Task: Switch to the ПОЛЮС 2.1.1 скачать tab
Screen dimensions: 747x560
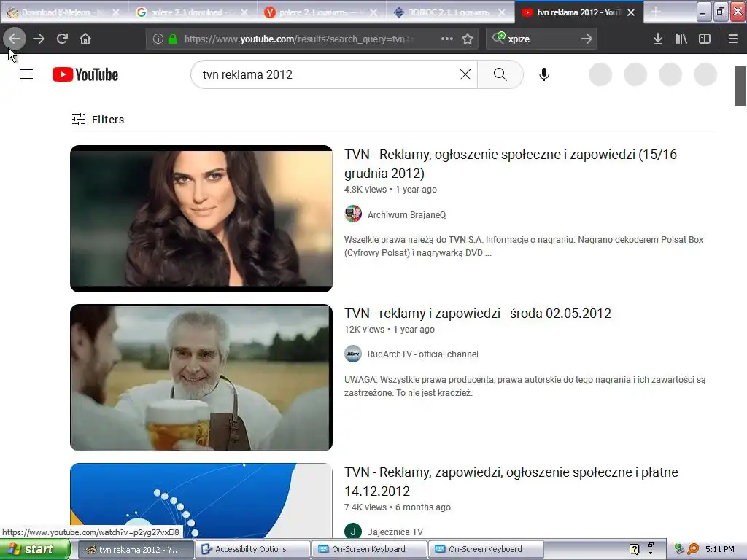Action: coord(450,12)
